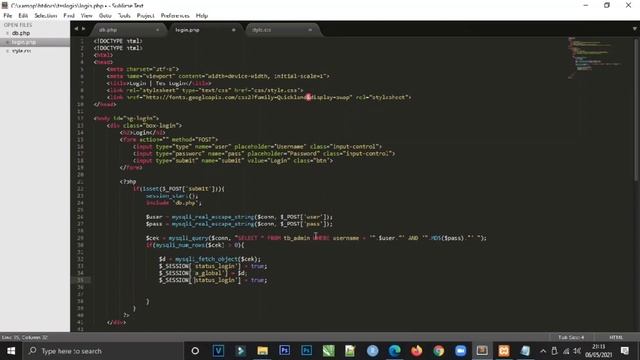
Task: Open the green CorelDRAW taskbar icon
Action: pyautogui.click(x=329, y=351)
